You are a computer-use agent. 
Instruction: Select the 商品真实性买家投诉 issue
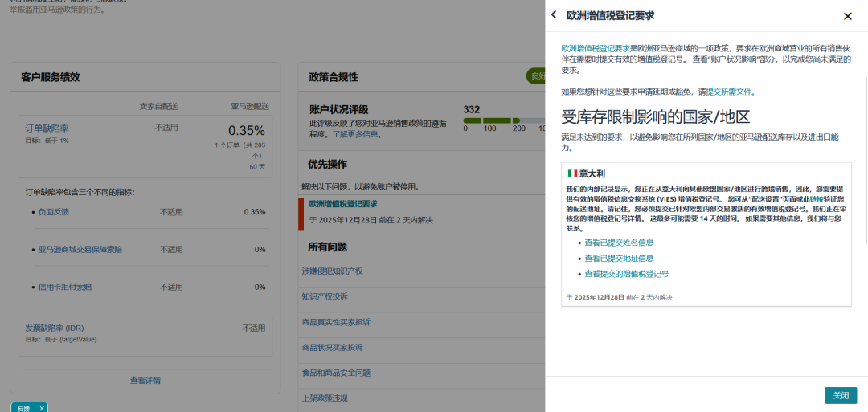336,322
